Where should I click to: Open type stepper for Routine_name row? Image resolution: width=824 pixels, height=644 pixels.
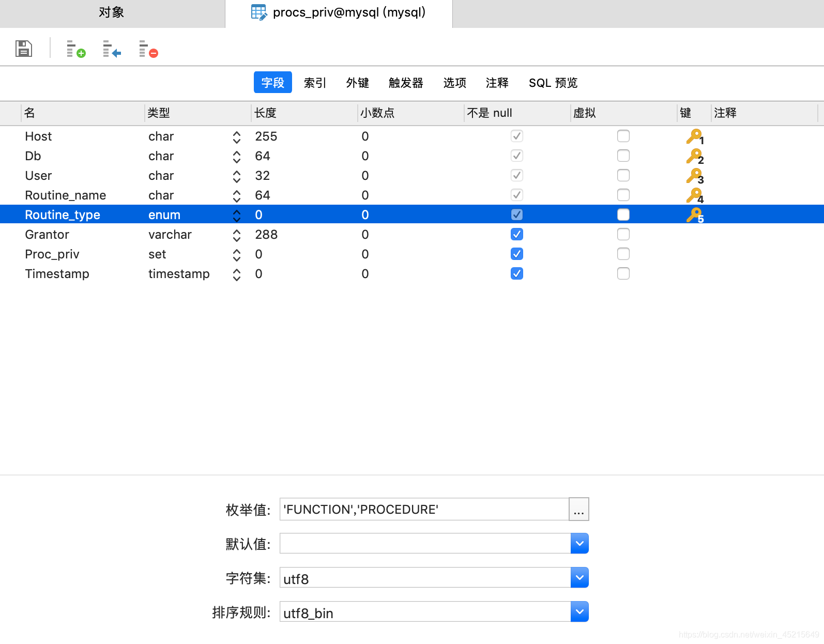[237, 196]
